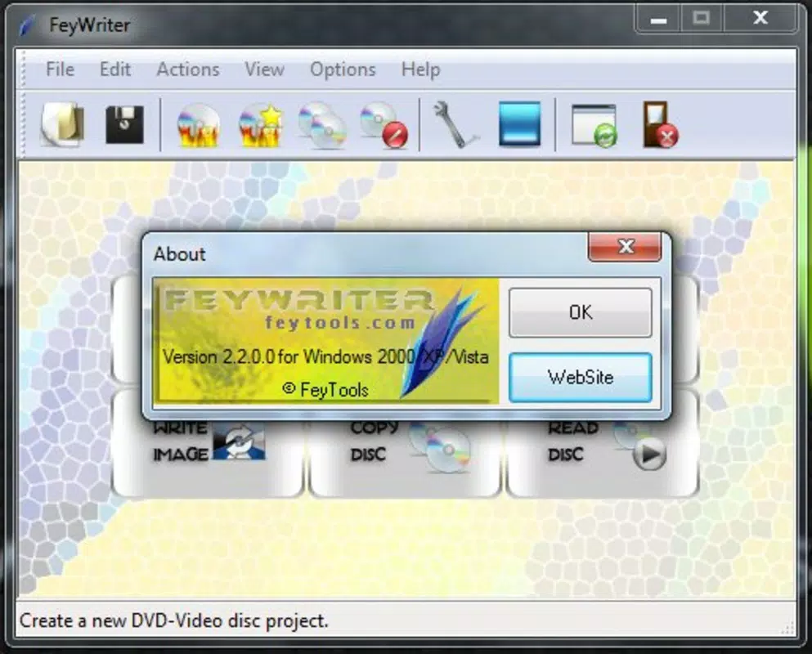Minimize the FeyWriter window
The width and height of the screenshot is (812, 654).
658,19
